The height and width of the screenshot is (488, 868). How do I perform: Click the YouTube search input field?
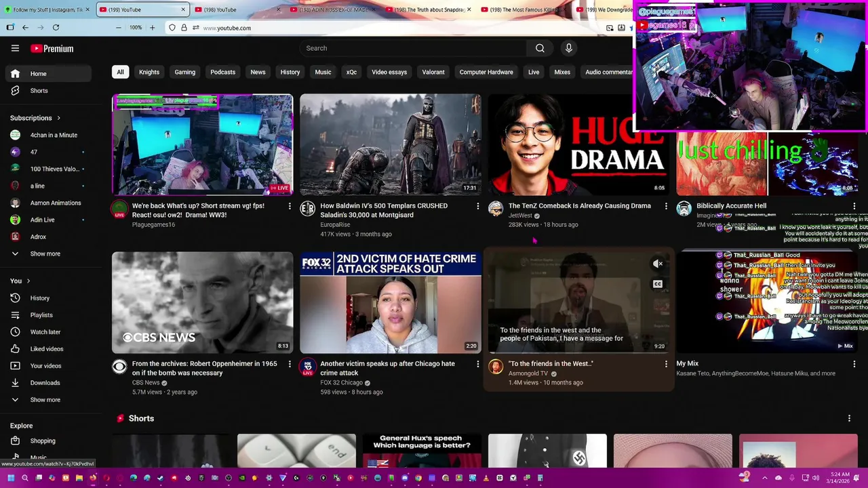[413, 48]
